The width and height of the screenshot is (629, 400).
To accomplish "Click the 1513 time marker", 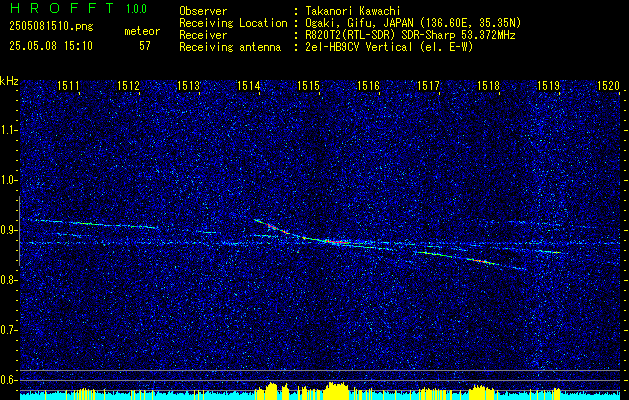I will point(189,85).
